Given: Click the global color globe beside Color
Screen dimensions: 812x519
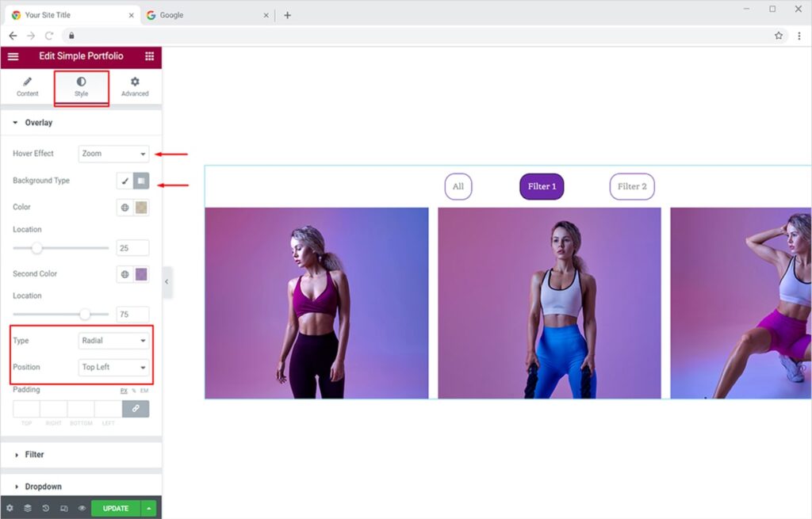Looking at the screenshot, I should point(124,208).
